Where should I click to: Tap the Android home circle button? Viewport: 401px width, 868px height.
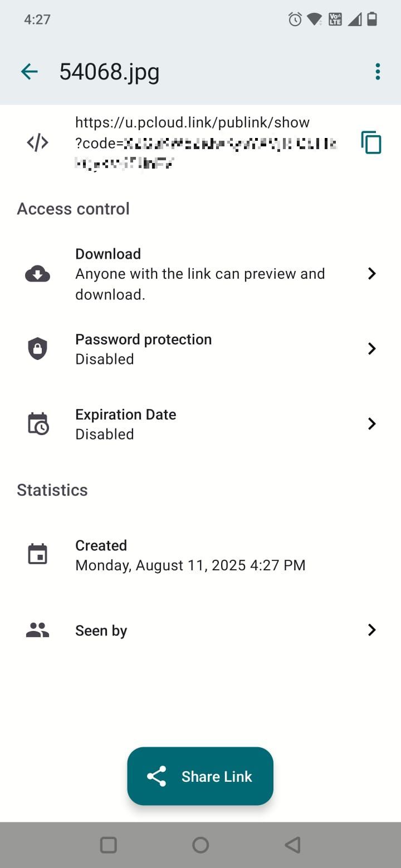pos(200,845)
